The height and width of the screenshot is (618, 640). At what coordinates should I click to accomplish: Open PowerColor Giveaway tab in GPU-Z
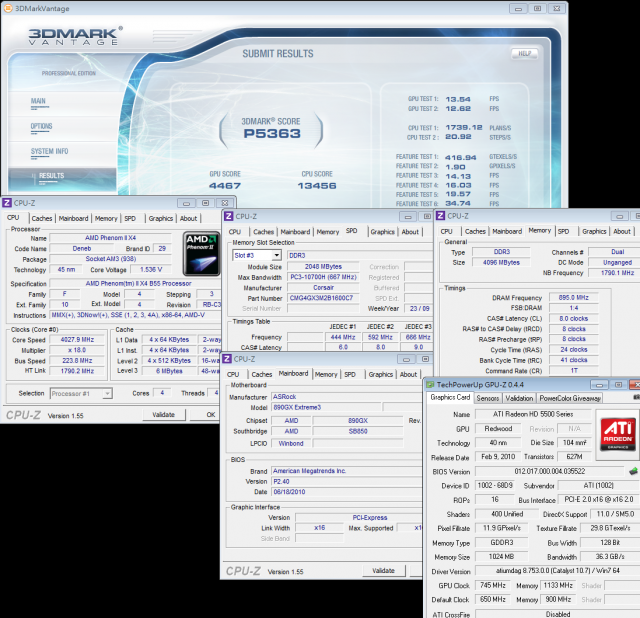point(570,398)
